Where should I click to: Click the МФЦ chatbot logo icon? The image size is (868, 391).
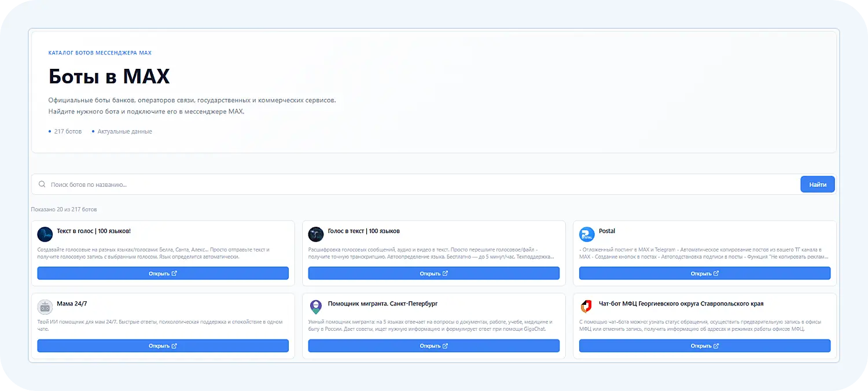coord(587,307)
